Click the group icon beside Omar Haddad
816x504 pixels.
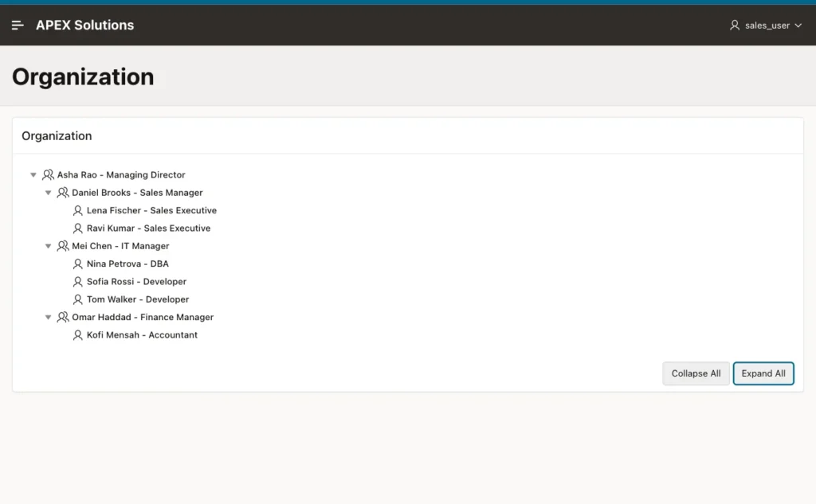(62, 317)
